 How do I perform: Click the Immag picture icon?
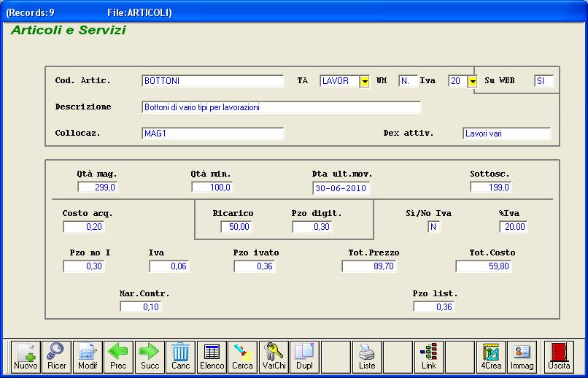(x=522, y=357)
